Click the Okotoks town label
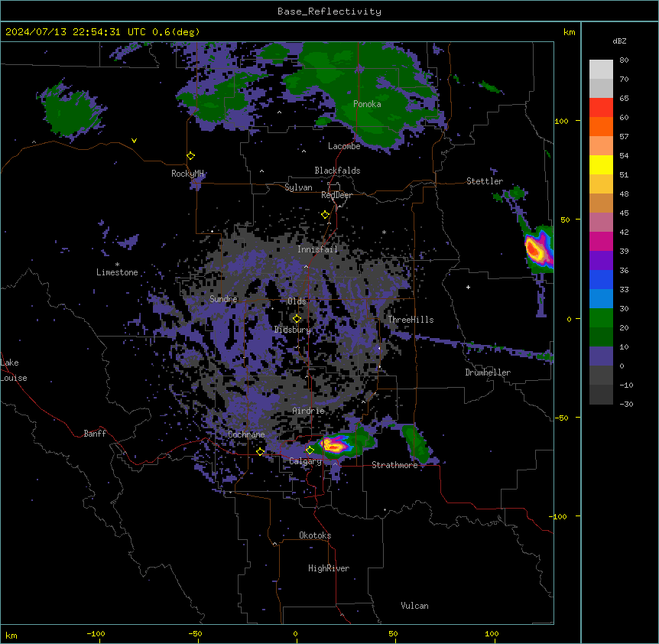This screenshot has width=659, height=644. (x=315, y=535)
